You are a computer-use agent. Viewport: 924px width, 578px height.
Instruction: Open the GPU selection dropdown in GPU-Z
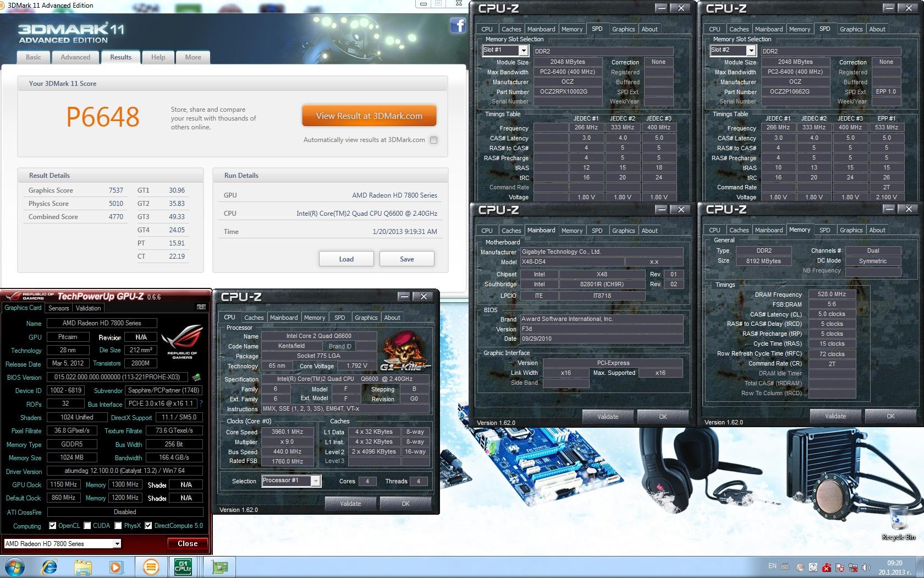[117, 544]
